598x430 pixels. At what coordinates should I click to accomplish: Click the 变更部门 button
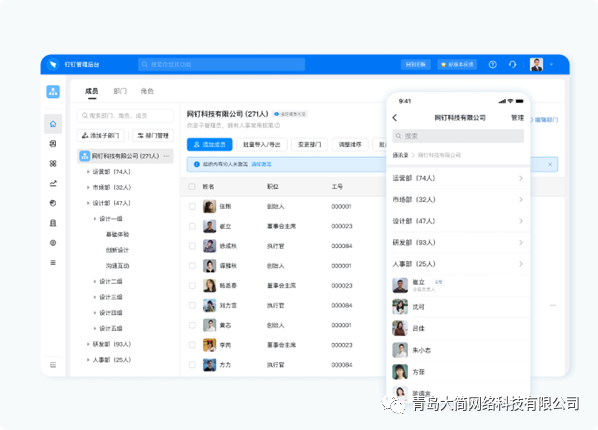[309, 145]
